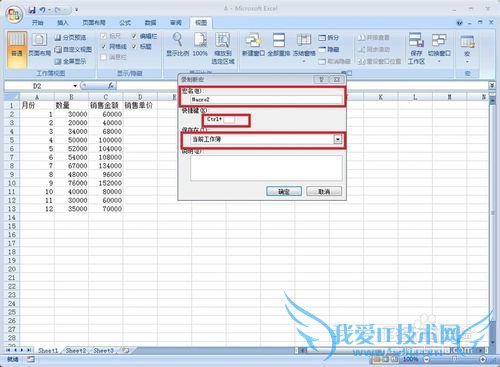This screenshot has height=367, width=500.
Task: Open 自定义视图 custom views
Action: [73, 49]
